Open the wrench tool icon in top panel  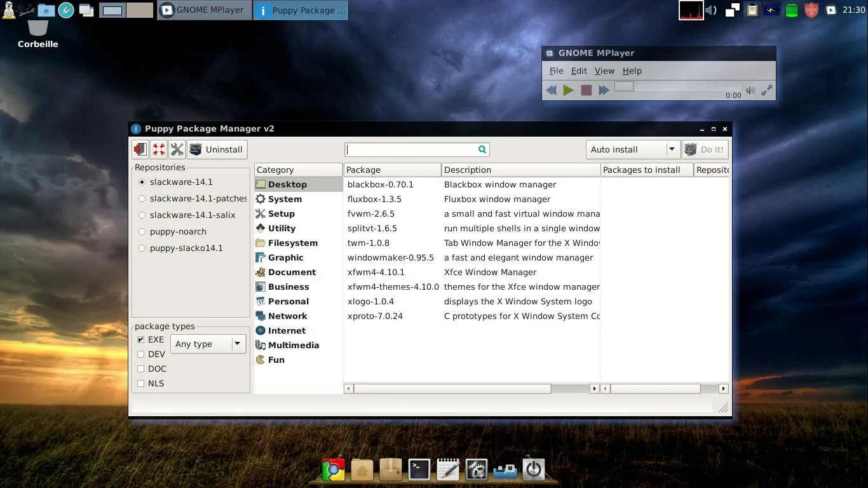[26, 10]
